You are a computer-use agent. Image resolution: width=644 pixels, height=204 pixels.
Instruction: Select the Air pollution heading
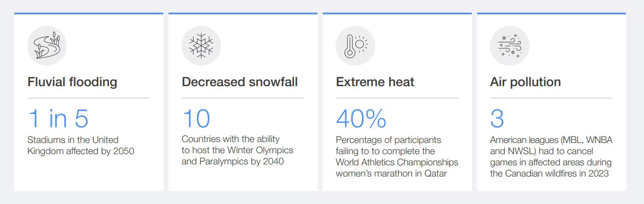[525, 82]
